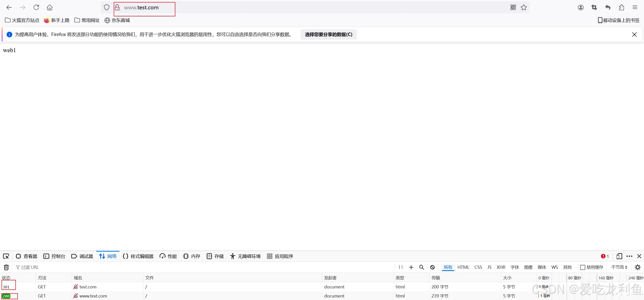Enable the 禁用缓存 checkbox
Viewport: 644px width, 300px height.
coord(583,267)
